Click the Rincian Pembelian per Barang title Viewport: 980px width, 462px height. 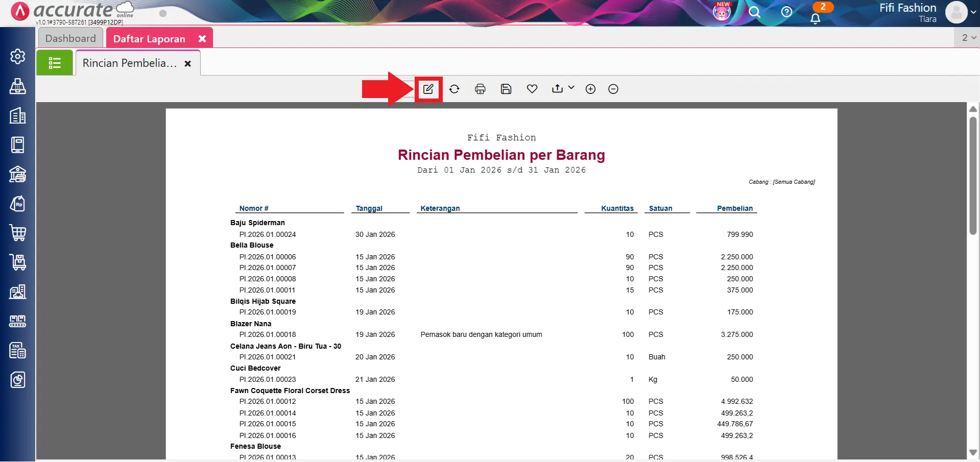tap(501, 155)
